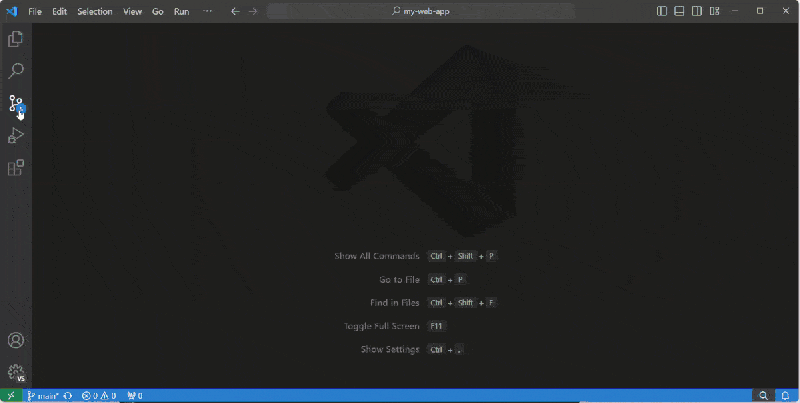Open the Edit menu
Screen dimensions: 800x403
pos(60,11)
